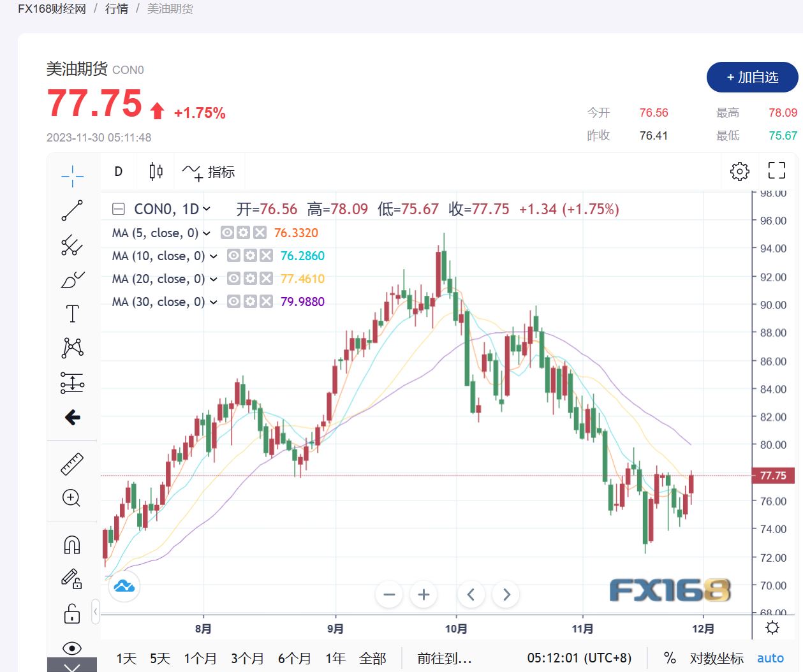Open the FX168财经网 breadcrumb link

point(52,9)
